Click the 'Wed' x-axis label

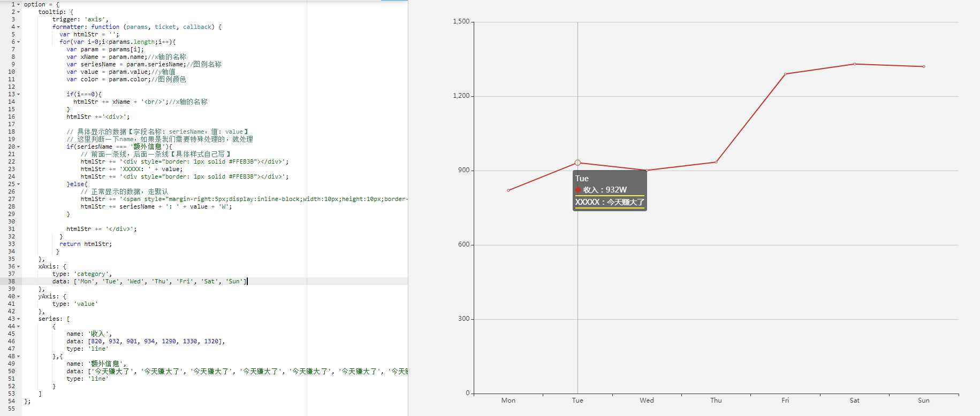click(647, 400)
